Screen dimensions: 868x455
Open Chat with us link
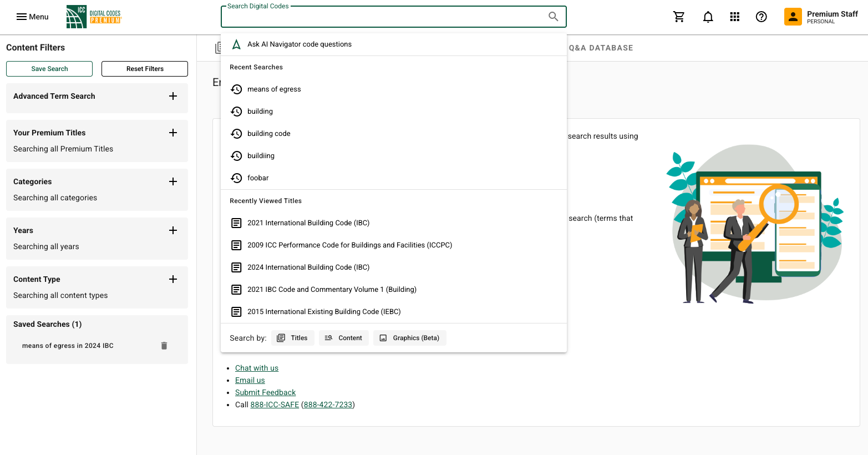[x=257, y=368]
